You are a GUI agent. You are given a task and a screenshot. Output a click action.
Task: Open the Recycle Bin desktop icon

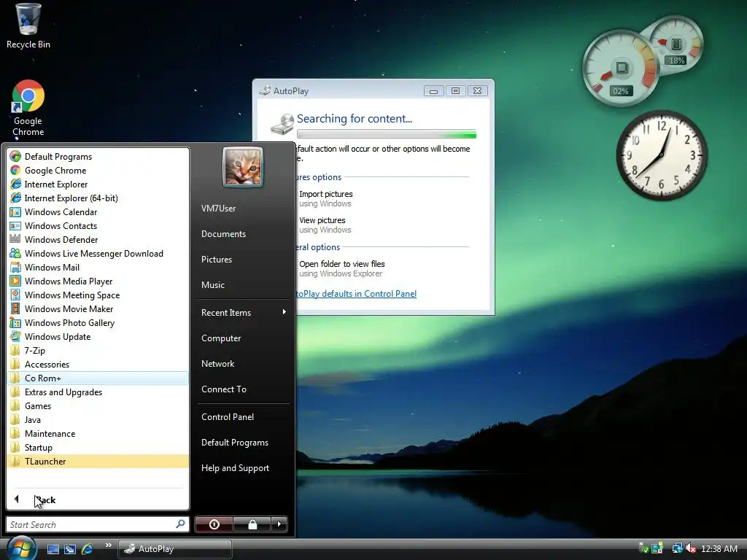[x=28, y=26]
